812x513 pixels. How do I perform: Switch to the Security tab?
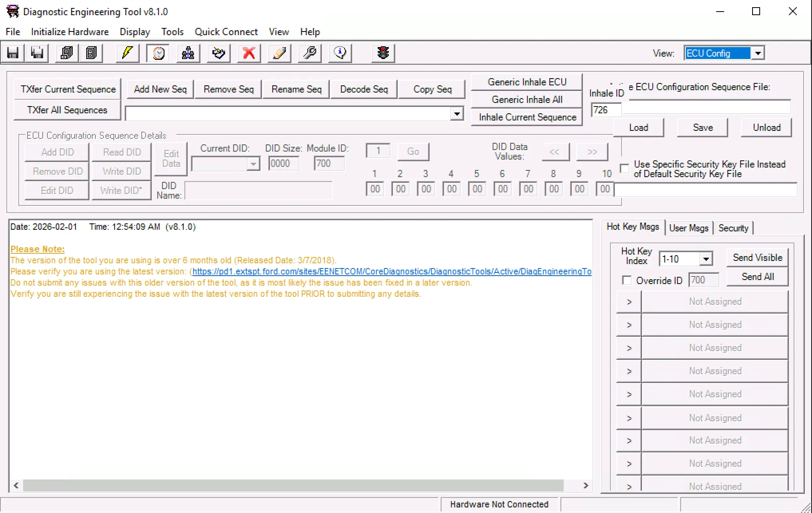point(733,228)
